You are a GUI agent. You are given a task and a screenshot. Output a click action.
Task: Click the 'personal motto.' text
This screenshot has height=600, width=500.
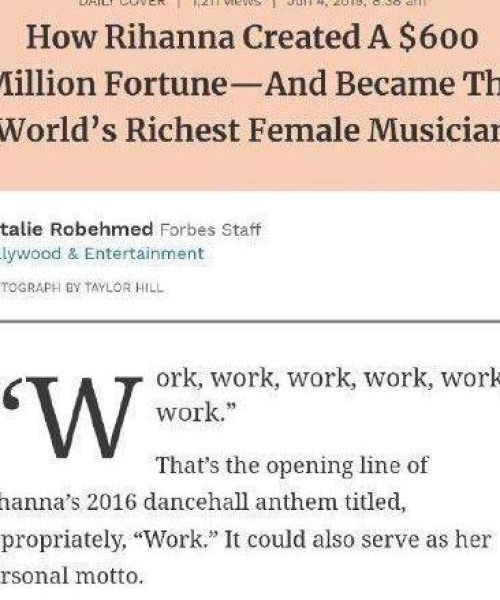click(72, 576)
